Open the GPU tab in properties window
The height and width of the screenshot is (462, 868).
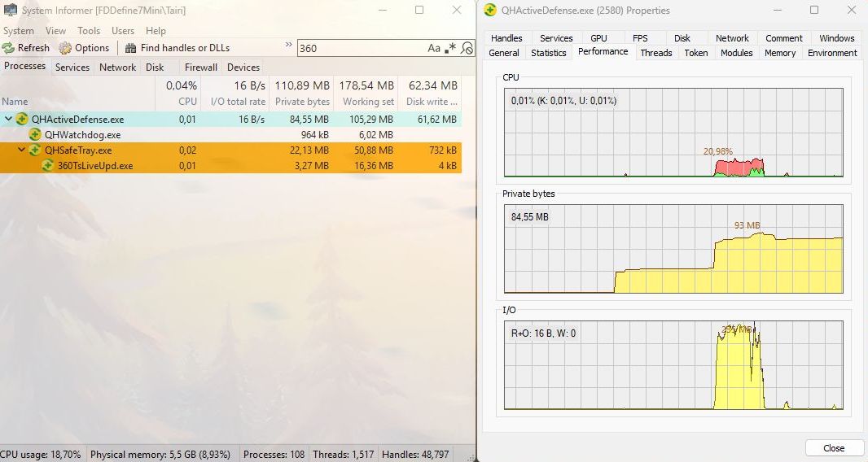[x=598, y=38]
